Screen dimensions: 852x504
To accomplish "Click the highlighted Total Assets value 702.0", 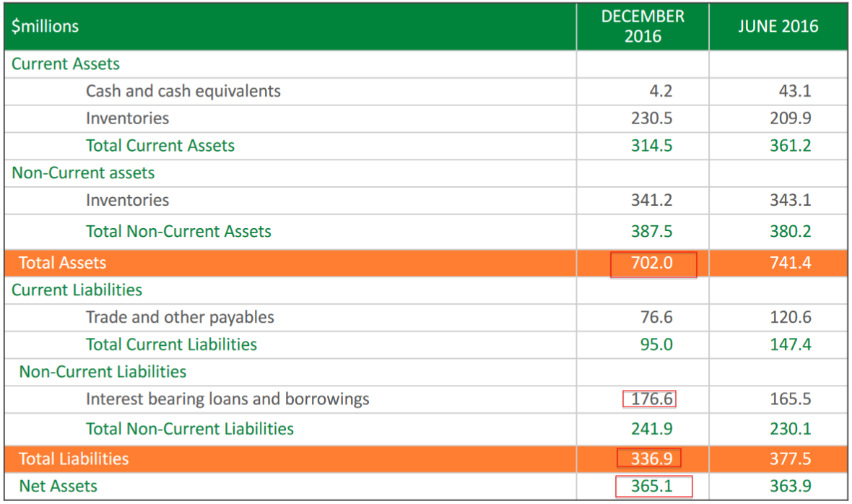I will coord(653,264).
